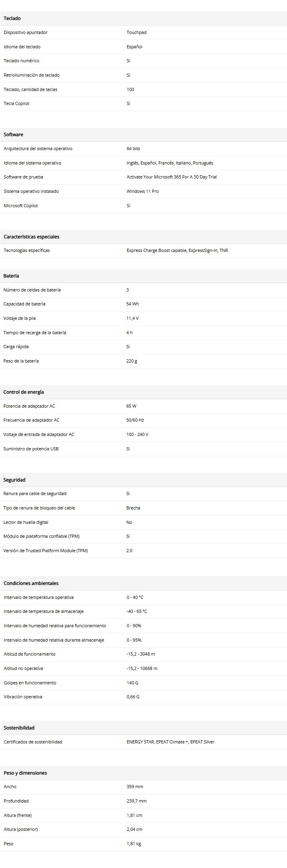Click the Condiciones ambientales header
The width and height of the screenshot is (287, 868).
(x=31, y=583)
